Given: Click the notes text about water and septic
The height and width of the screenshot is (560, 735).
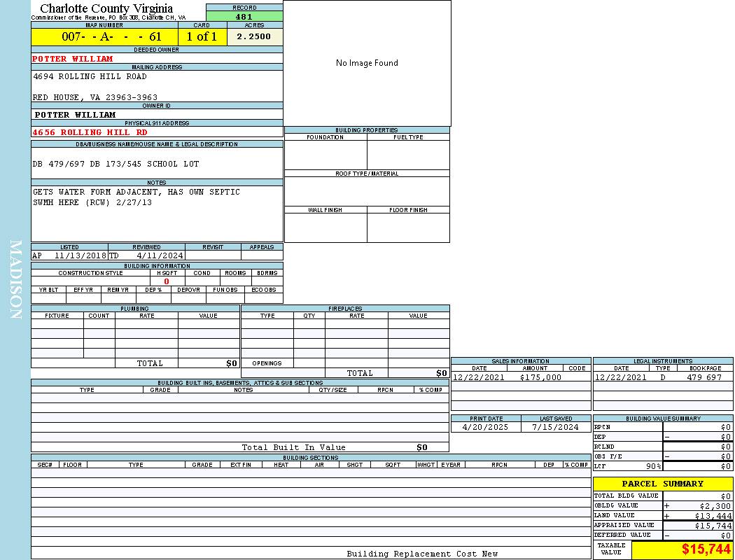Looking at the screenshot, I should point(136,192).
